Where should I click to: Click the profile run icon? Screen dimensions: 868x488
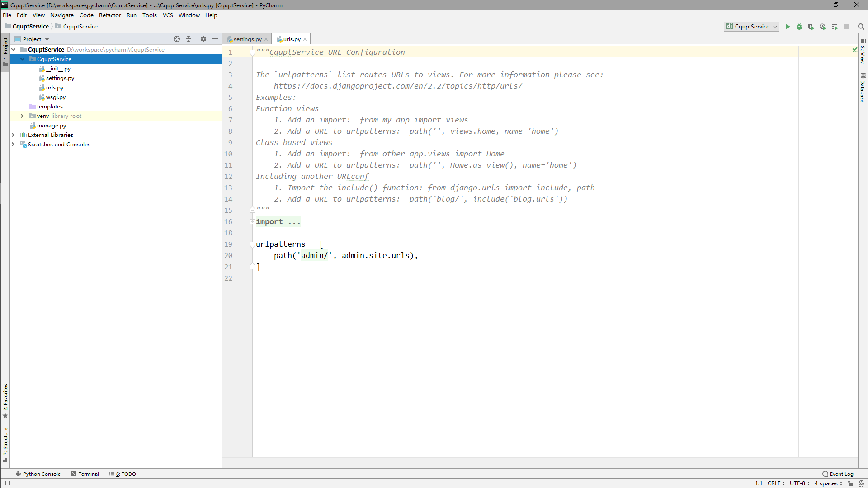pos(823,27)
